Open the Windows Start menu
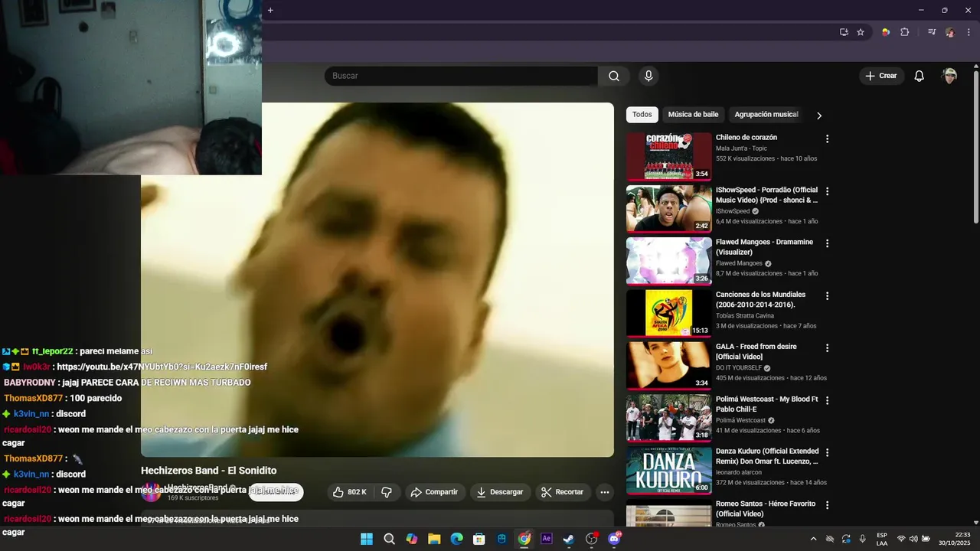The image size is (980, 551). (x=367, y=539)
